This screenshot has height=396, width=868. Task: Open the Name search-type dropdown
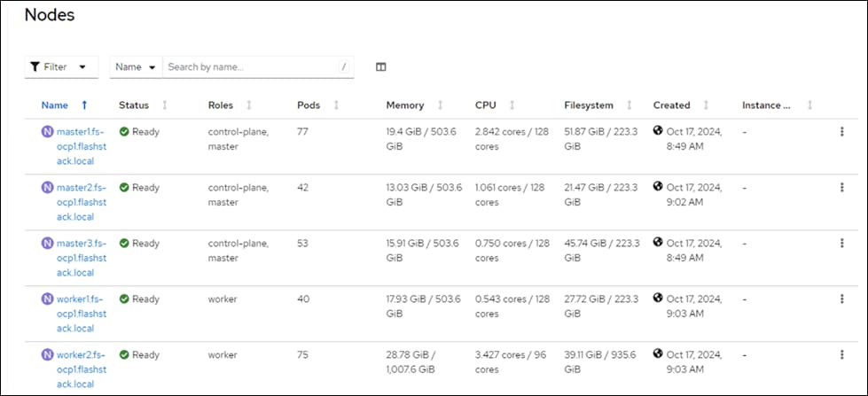[136, 67]
